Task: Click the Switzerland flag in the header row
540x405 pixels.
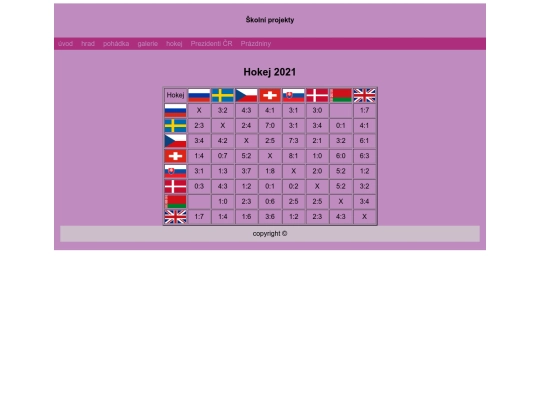Action: 270,95
